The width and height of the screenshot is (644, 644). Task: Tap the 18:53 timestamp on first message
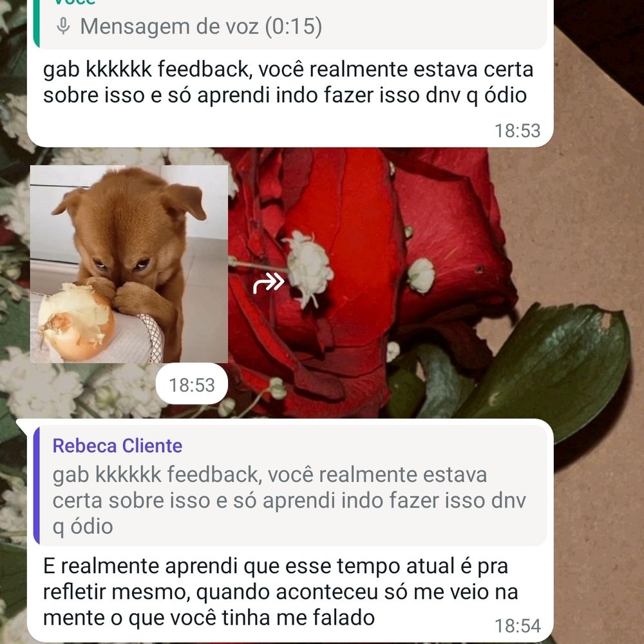[518, 131]
